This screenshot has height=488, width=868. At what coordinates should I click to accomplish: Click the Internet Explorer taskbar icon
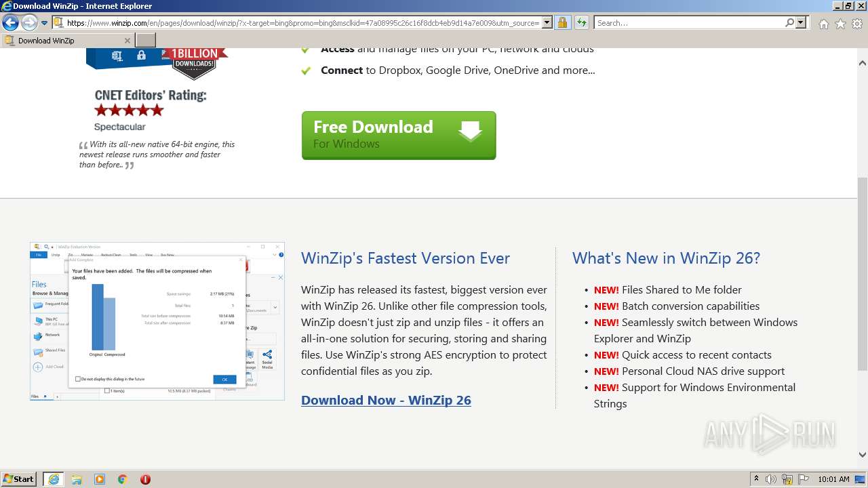coord(54,479)
